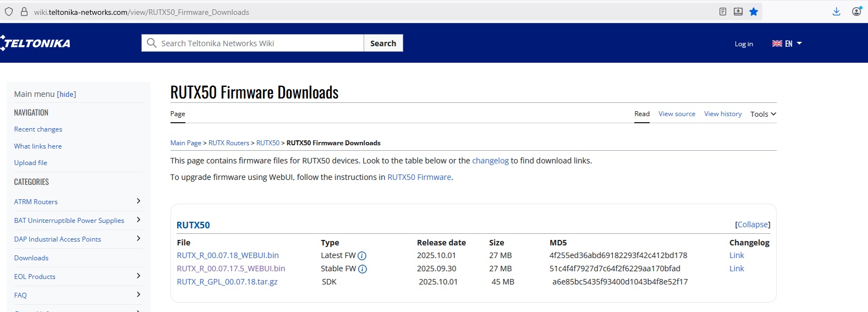This screenshot has width=868, height=312.
Task: Click the info icon beside Latest FW
Action: coord(362,256)
